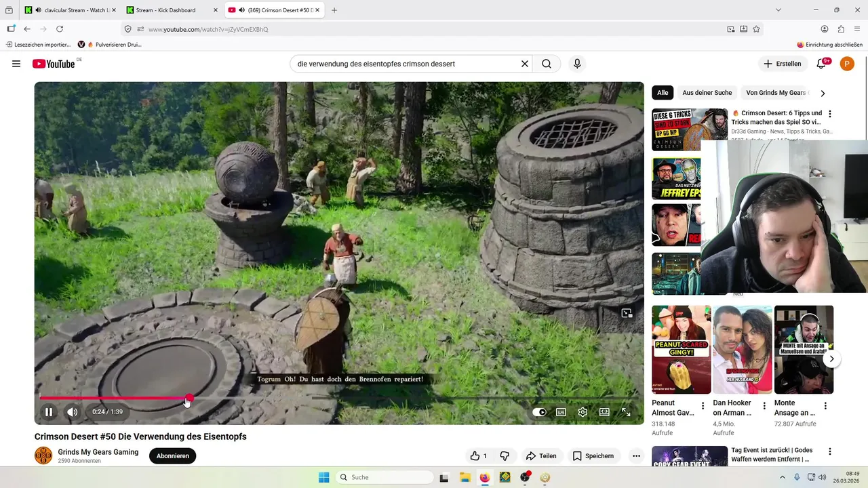Pause the video
Screen dimensions: 868x488
click(x=49, y=411)
